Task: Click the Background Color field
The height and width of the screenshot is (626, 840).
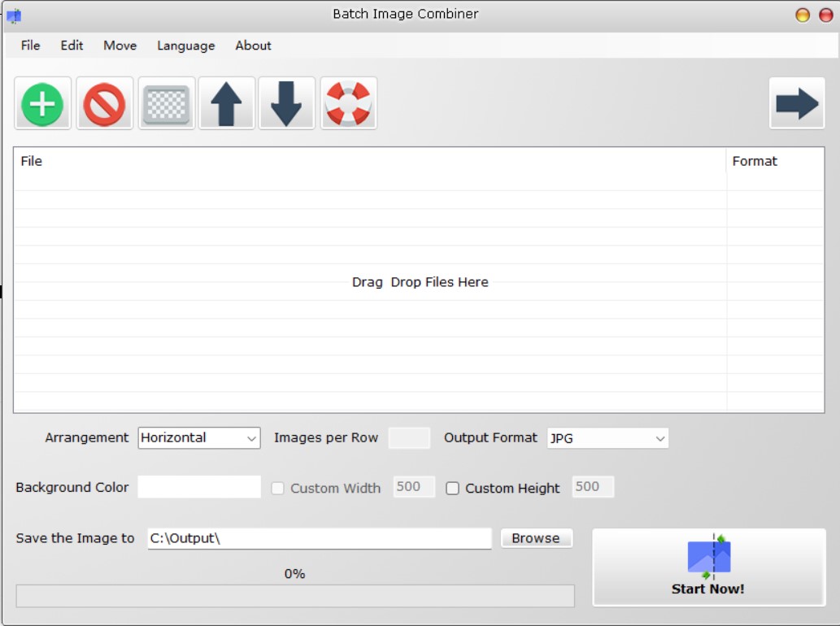Action: [x=198, y=487]
